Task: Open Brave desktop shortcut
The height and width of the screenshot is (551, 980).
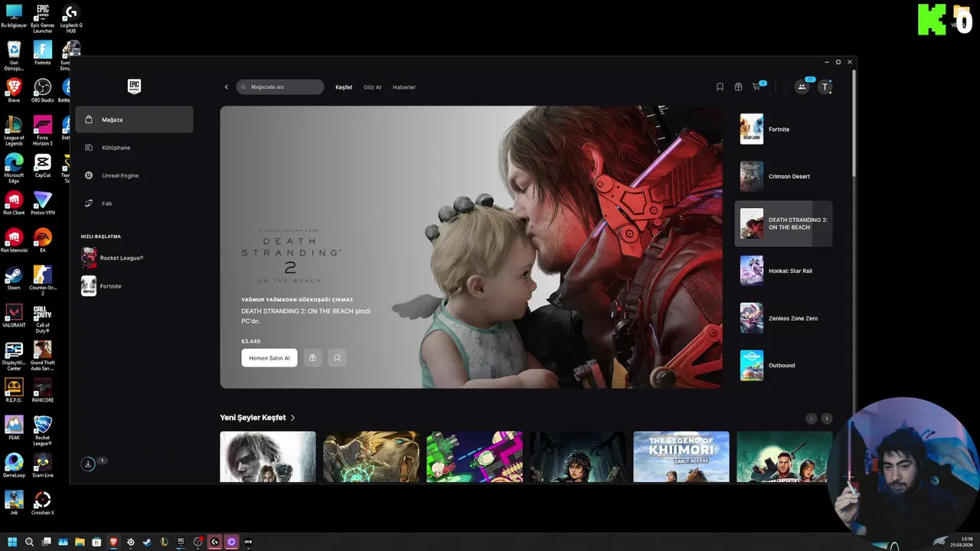Action: tap(14, 90)
